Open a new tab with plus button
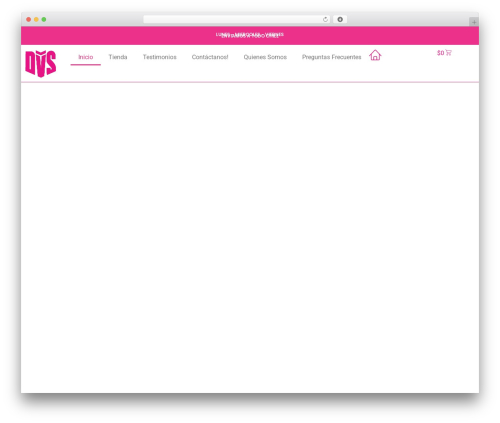Screen dimensions: 500x423 (474, 22)
